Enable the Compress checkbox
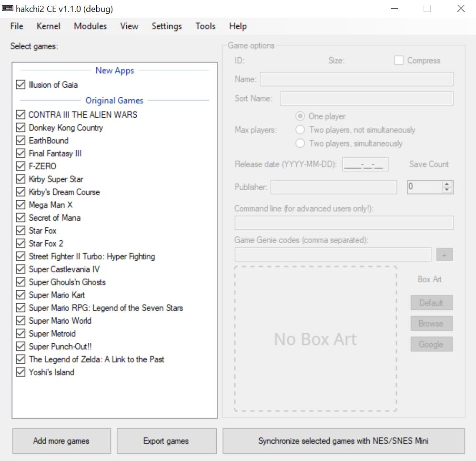The width and height of the screenshot is (476, 461). click(x=399, y=60)
